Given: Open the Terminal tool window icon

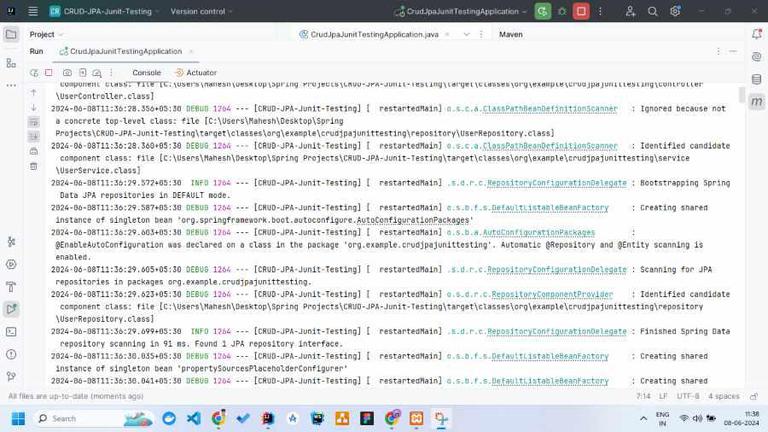Looking at the screenshot, I should tap(11, 332).
